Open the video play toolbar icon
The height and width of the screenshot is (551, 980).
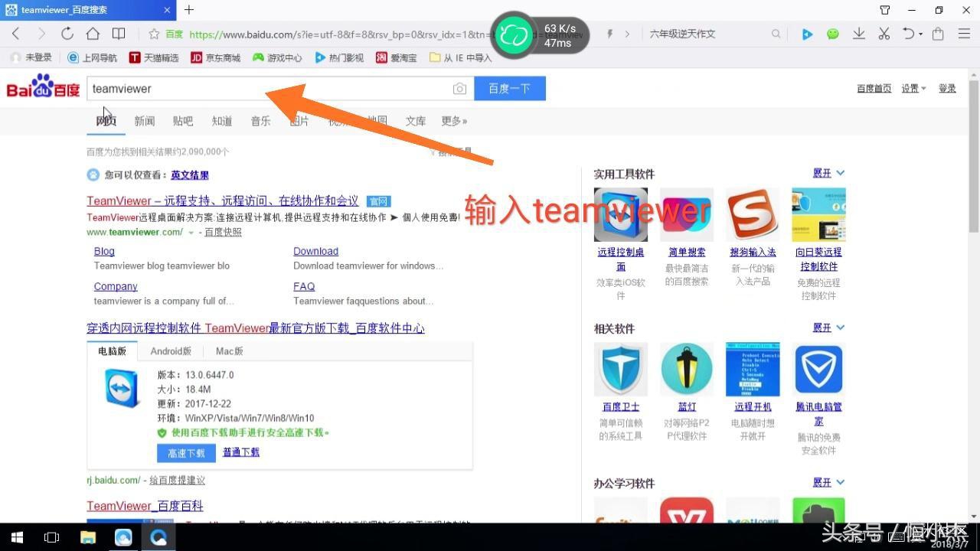click(807, 34)
